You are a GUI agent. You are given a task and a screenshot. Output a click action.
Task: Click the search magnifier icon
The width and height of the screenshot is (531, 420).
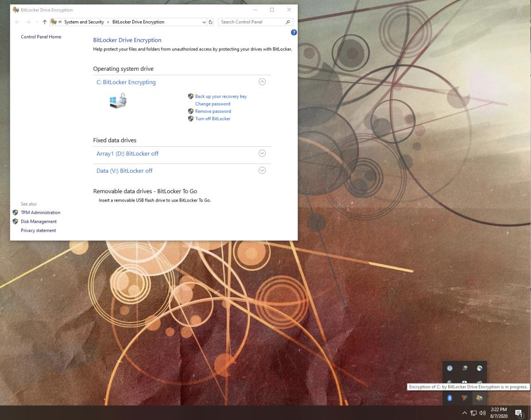[x=288, y=22]
